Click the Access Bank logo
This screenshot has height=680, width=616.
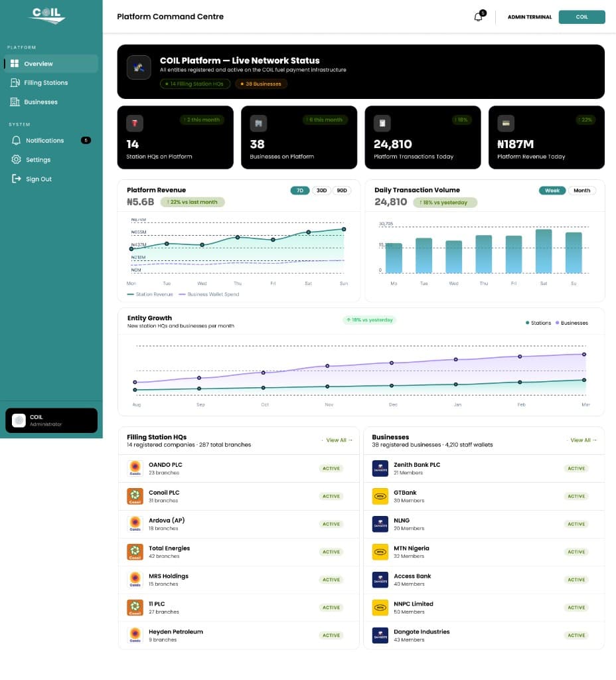point(380,579)
